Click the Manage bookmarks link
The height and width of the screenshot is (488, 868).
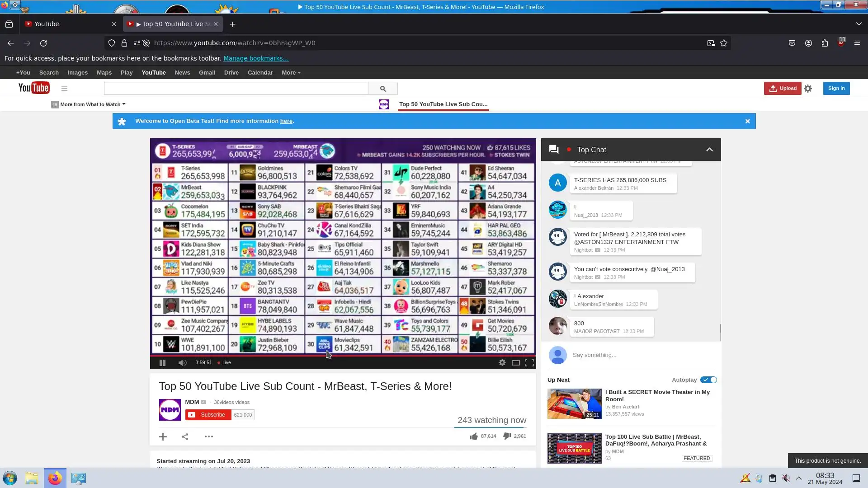point(255,58)
